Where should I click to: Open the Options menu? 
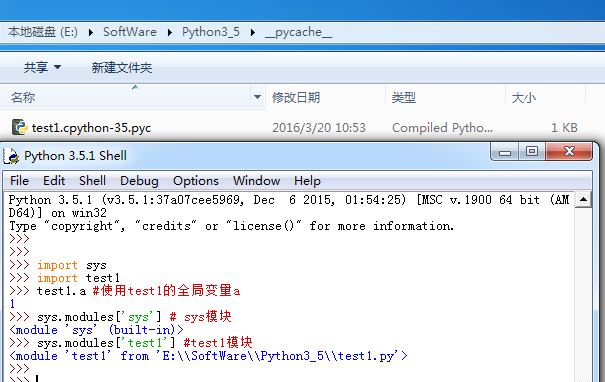coord(196,181)
